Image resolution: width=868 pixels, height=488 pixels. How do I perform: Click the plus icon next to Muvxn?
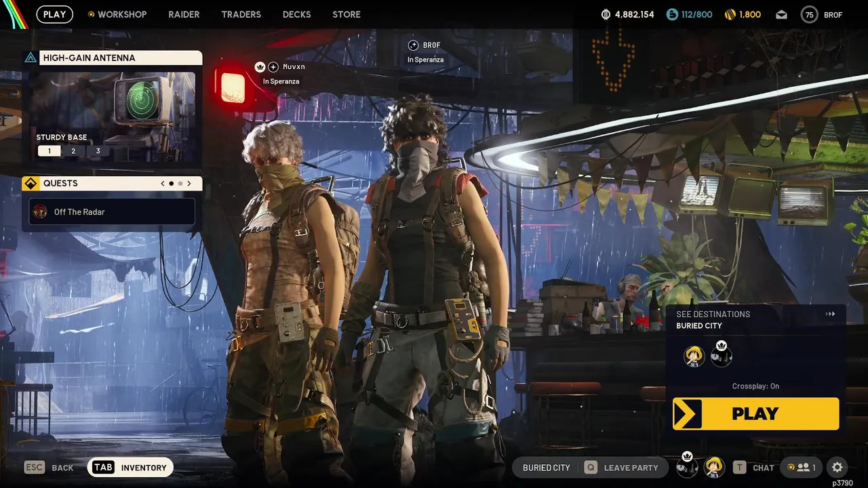tap(273, 67)
